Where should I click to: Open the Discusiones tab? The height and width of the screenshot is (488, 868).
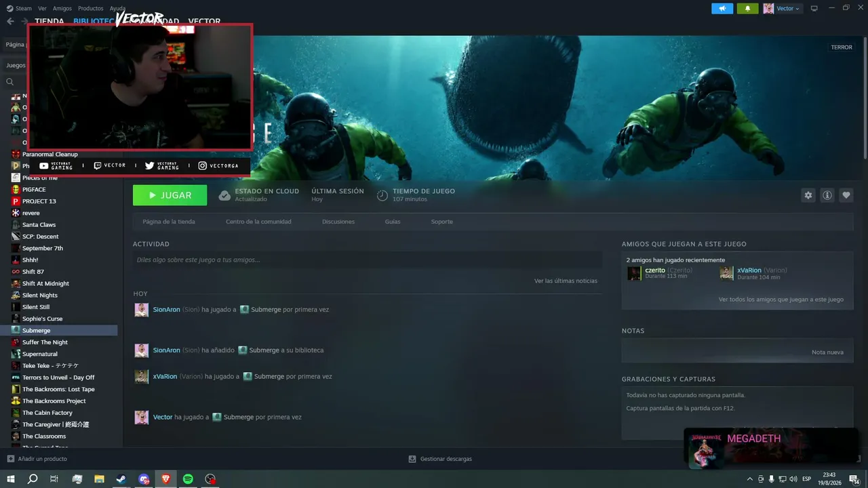tap(338, 222)
